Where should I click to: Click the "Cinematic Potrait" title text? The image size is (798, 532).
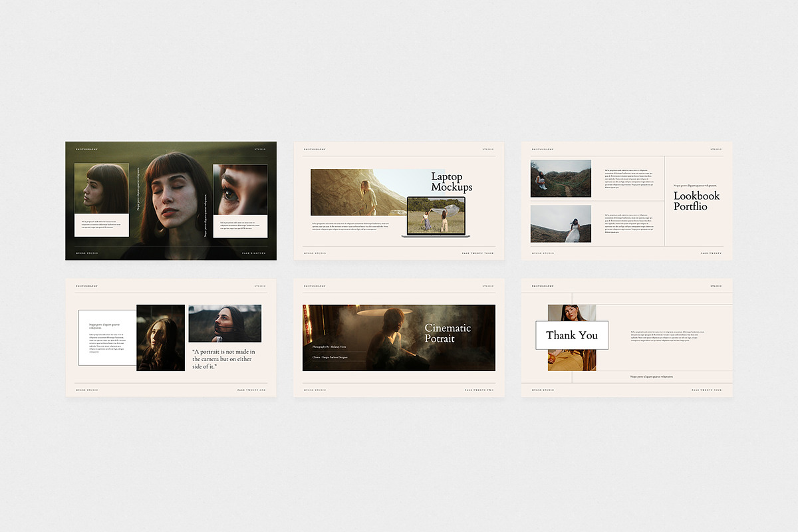(448, 333)
